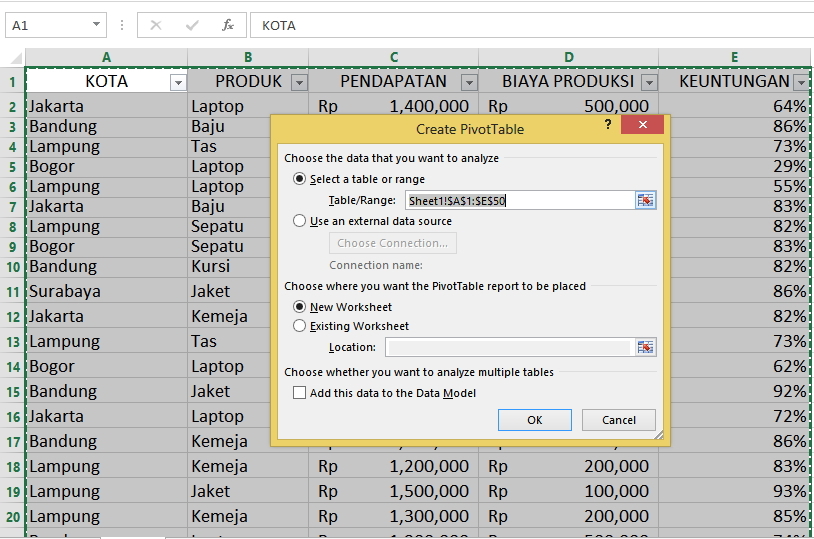This screenshot has width=814, height=539.
Task: Select the New Worksheet radio button
Action: tap(300, 307)
